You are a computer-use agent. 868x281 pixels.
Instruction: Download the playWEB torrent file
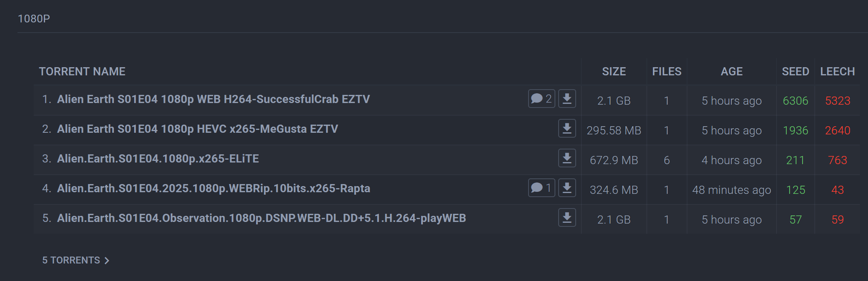click(x=567, y=218)
